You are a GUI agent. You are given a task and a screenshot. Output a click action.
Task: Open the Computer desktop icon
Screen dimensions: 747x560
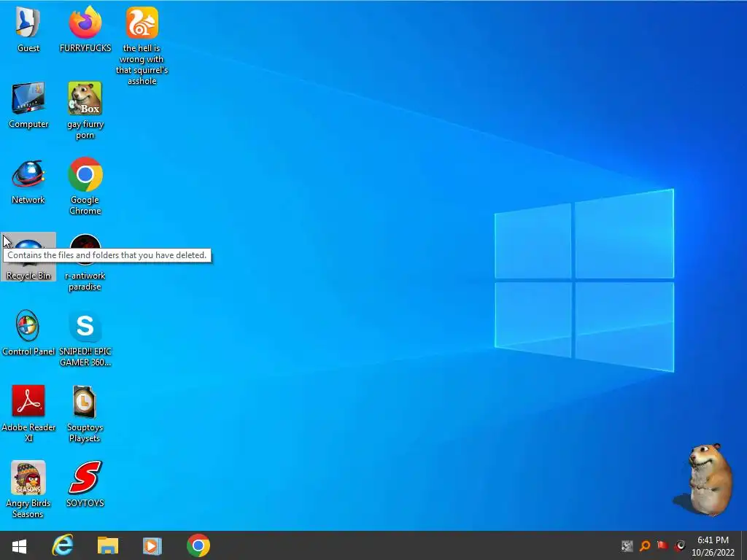[28, 98]
